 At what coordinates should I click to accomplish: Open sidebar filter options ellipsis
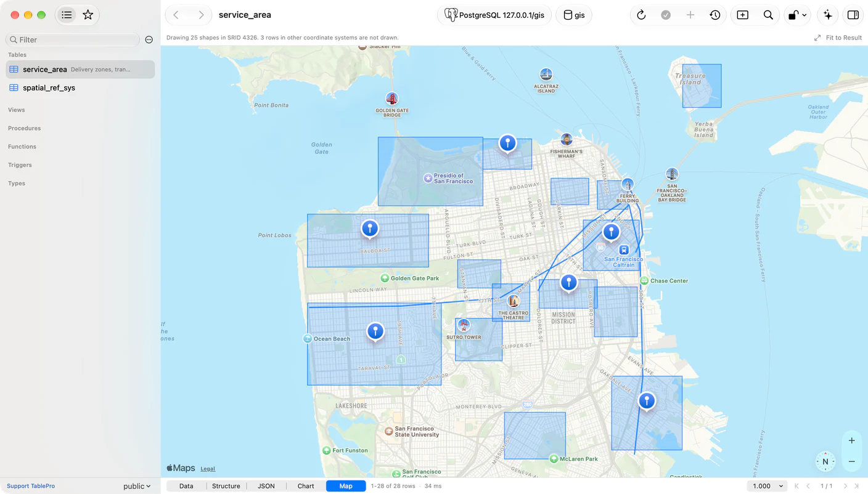coord(149,39)
